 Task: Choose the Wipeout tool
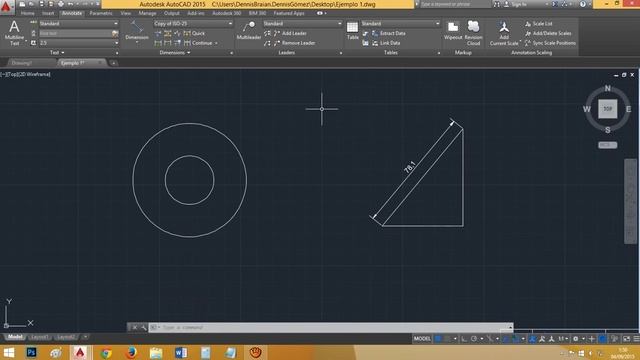tap(453, 31)
